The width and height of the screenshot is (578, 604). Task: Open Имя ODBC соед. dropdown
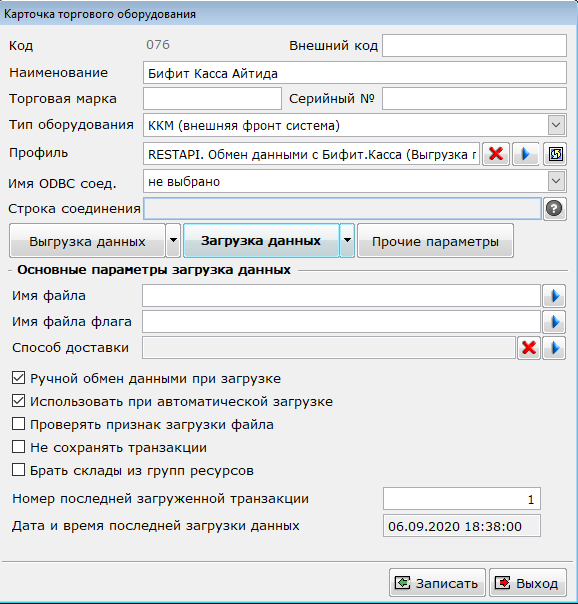click(556, 181)
